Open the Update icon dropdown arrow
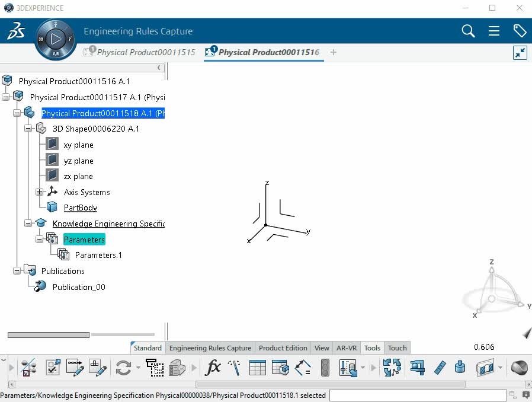 pos(138,368)
